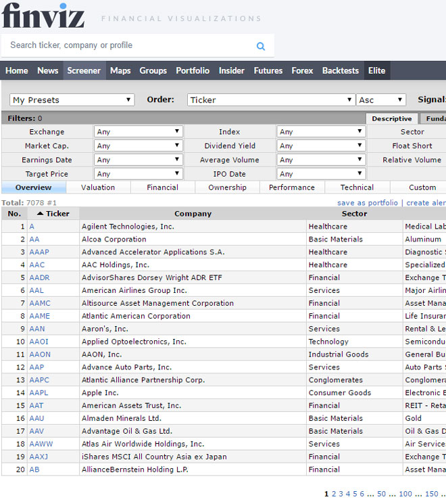
Task: Click the Company column header
Action: point(193,214)
